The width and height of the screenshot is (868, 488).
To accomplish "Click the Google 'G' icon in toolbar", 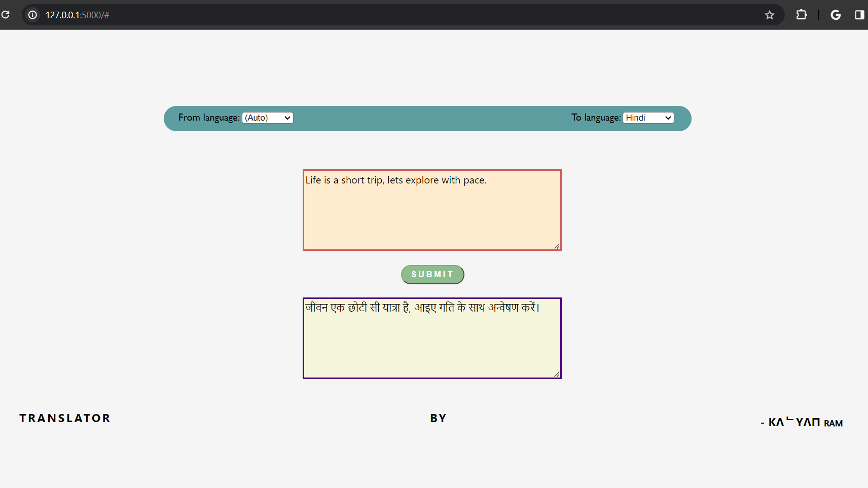I will tap(836, 15).
